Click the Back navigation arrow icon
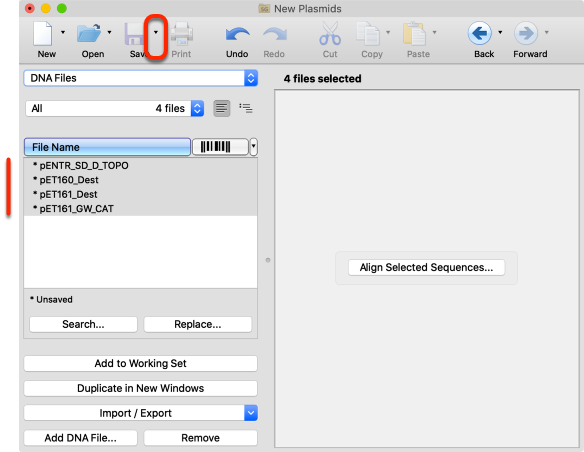Image resolution: width=584 pixels, height=452 pixels. tap(480, 33)
